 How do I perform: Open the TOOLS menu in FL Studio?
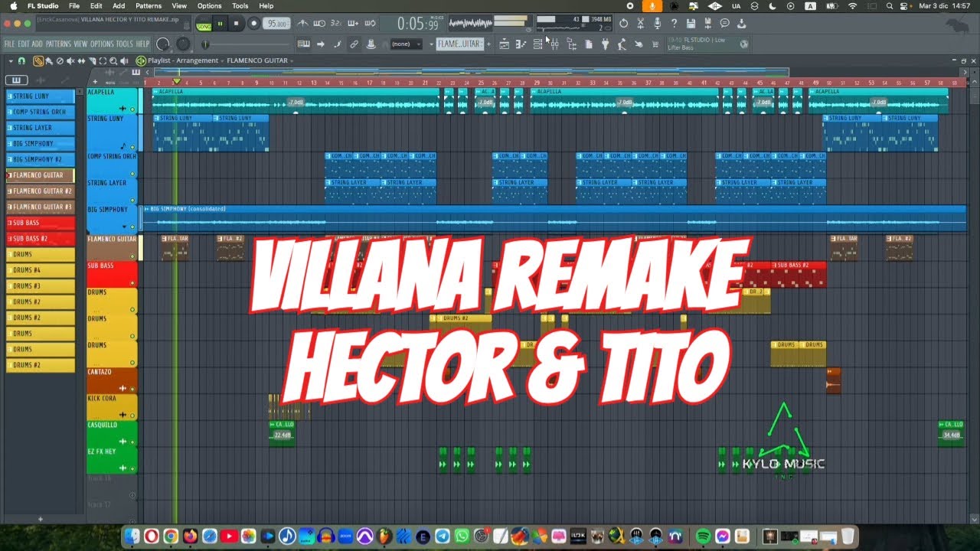click(x=124, y=44)
